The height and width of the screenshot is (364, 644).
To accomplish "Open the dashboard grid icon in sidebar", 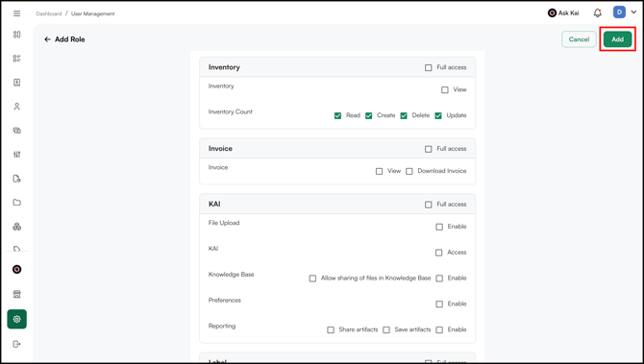I will (x=17, y=35).
